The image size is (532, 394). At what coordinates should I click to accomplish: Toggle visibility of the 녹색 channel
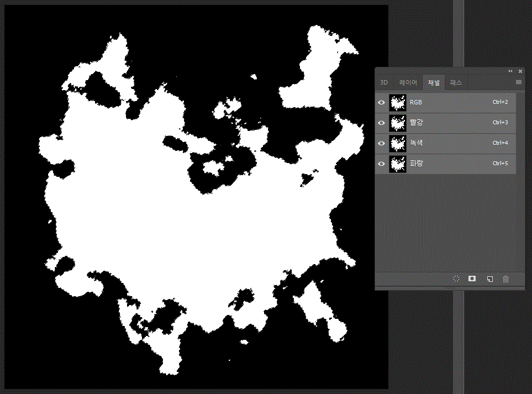click(381, 143)
